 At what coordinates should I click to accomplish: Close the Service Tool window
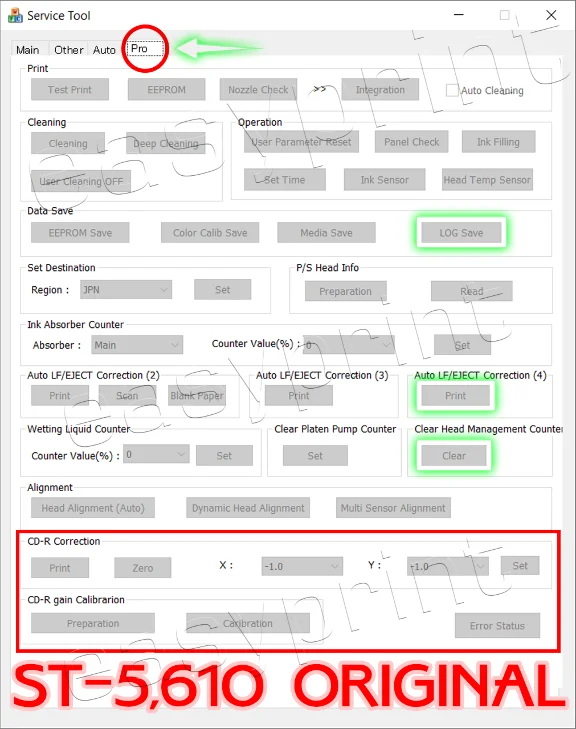[551, 15]
